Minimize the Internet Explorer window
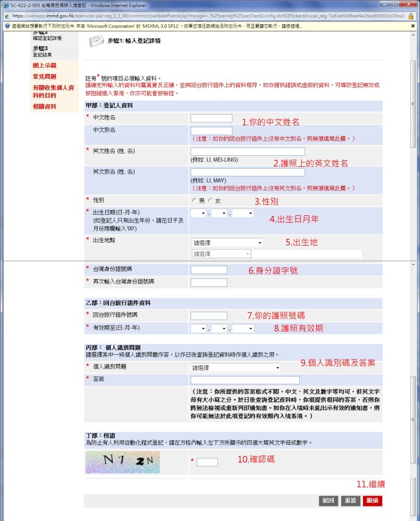 [x=385, y=4]
